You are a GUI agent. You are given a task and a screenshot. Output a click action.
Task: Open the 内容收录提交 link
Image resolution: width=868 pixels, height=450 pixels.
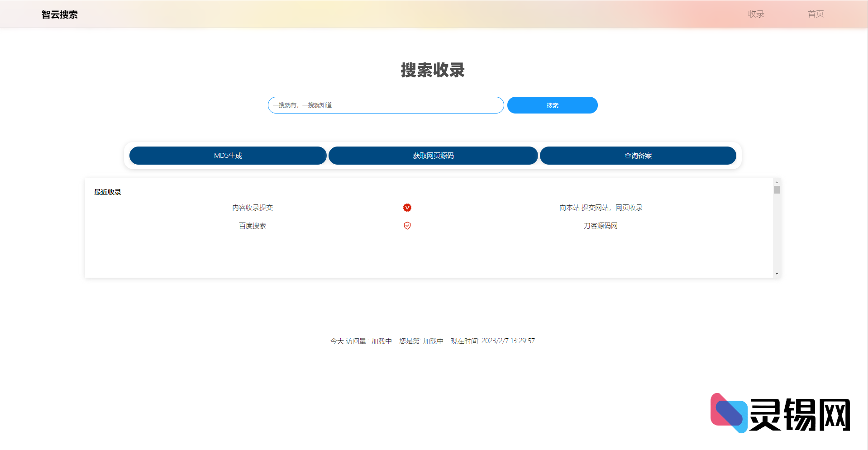(x=252, y=208)
